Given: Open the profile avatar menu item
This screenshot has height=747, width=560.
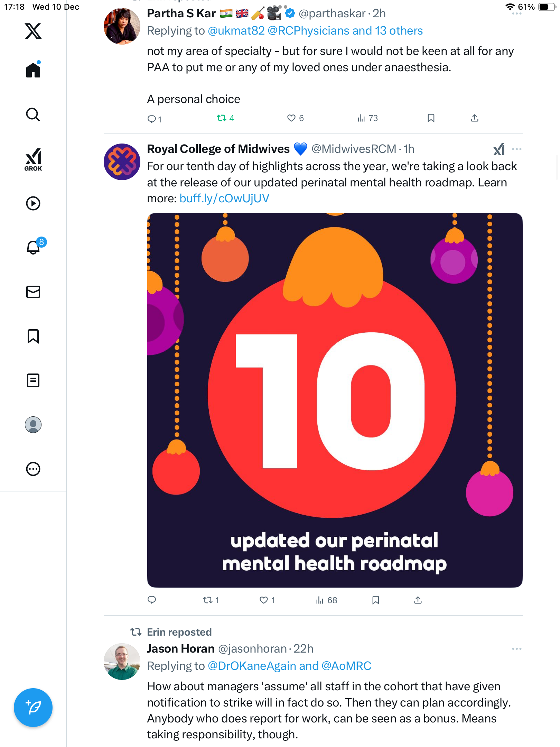Looking at the screenshot, I should point(33,425).
